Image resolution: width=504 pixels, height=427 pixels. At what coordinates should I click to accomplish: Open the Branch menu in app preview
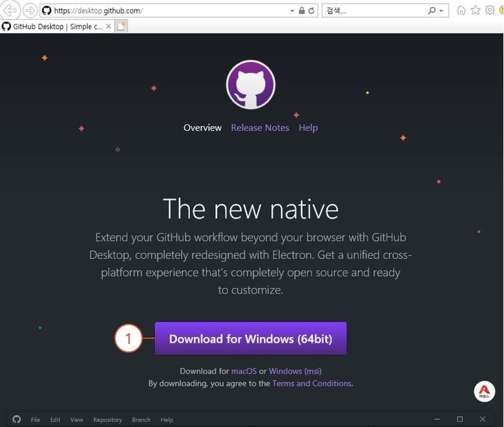coord(141,419)
